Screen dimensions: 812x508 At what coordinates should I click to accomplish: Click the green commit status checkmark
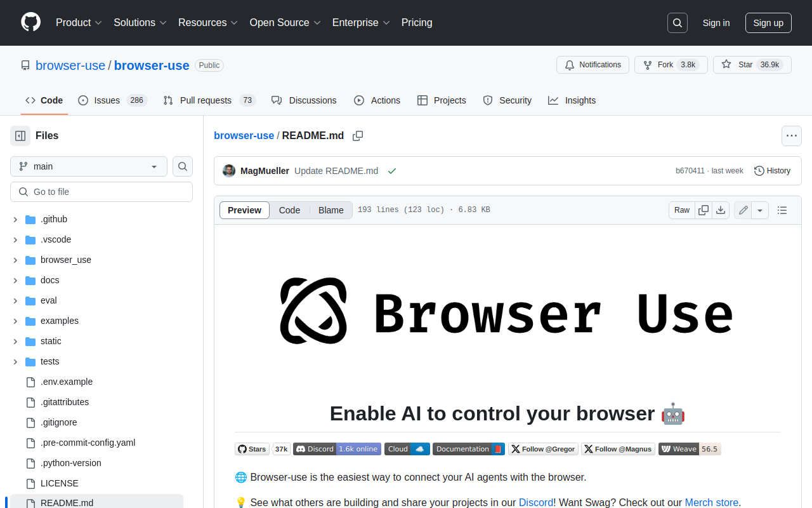[392, 171]
